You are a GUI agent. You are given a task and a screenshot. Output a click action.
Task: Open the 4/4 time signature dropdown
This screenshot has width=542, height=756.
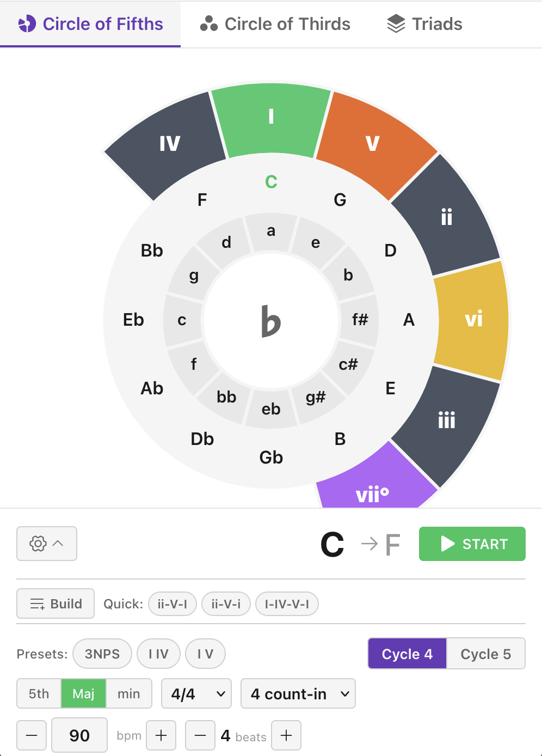pyautogui.click(x=196, y=693)
